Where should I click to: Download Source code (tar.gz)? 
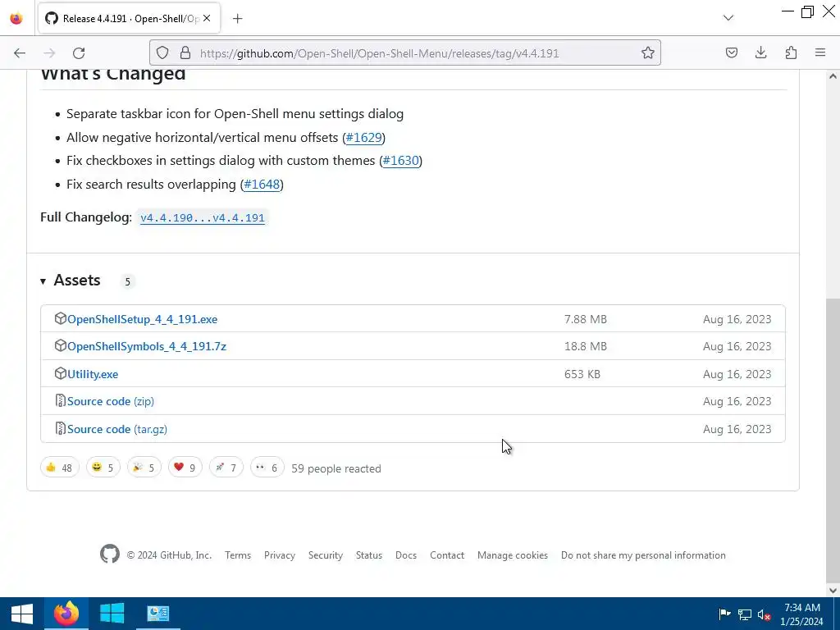tap(117, 429)
